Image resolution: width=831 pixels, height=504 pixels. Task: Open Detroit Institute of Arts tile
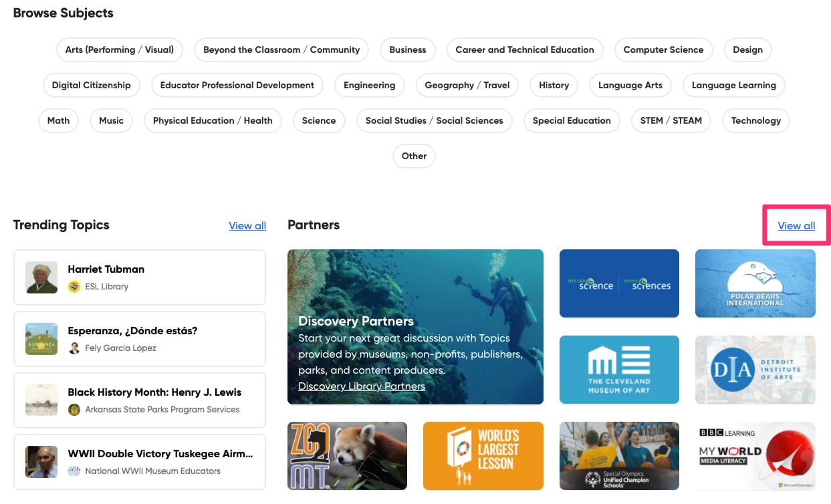click(755, 370)
